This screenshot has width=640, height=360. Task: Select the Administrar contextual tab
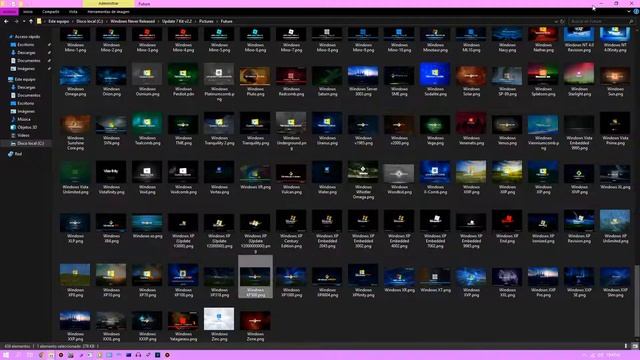pos(108,4)
